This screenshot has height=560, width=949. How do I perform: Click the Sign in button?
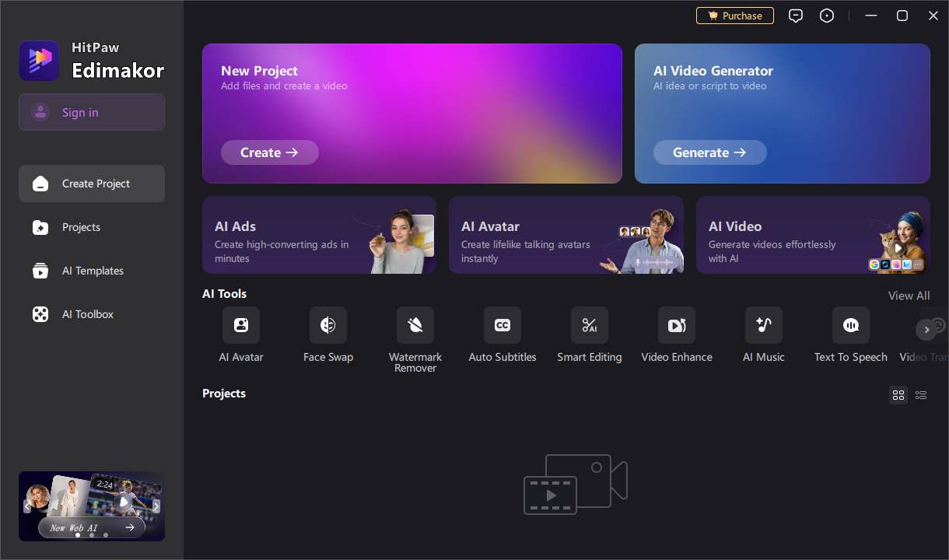92,112
